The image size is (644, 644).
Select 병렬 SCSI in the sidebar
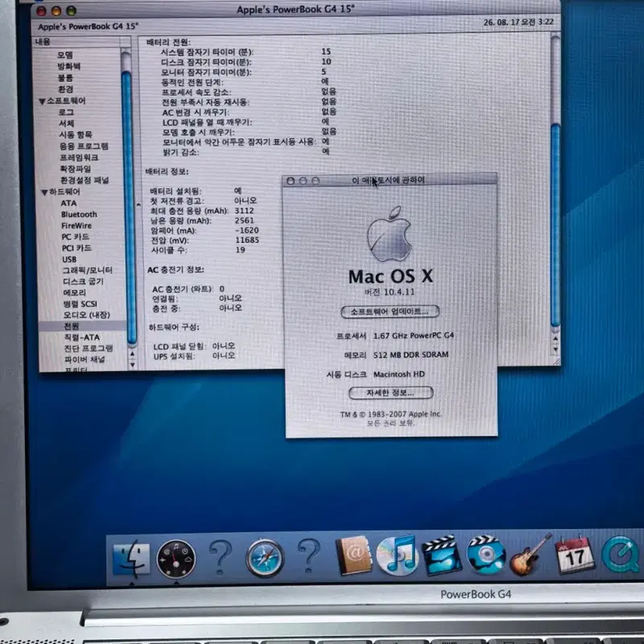80,304
